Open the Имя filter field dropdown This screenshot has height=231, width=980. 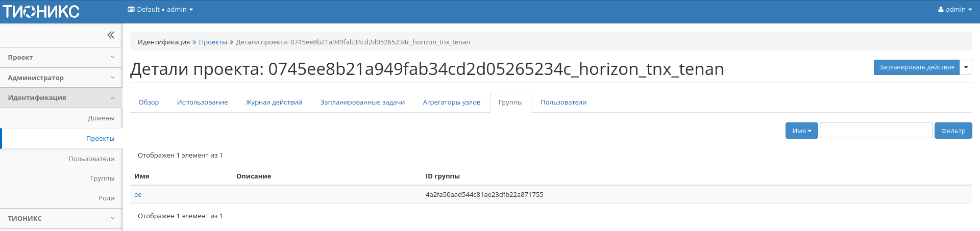[x=801, y=131]
